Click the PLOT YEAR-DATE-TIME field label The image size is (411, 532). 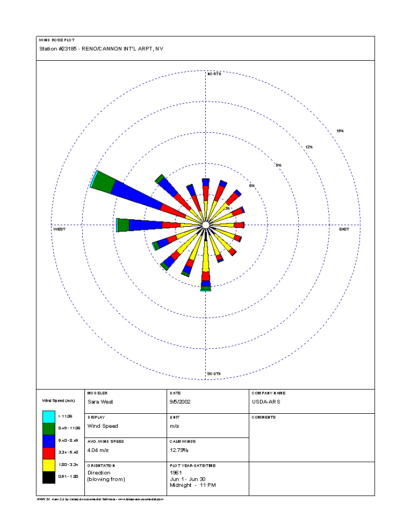pos(193,466)
